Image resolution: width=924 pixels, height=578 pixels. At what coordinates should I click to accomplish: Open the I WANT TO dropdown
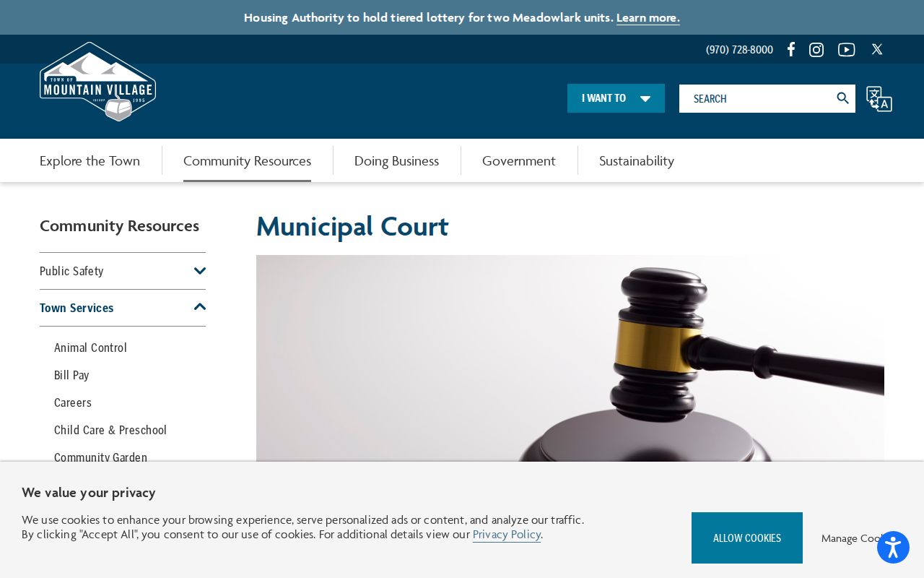click(616, 98)
